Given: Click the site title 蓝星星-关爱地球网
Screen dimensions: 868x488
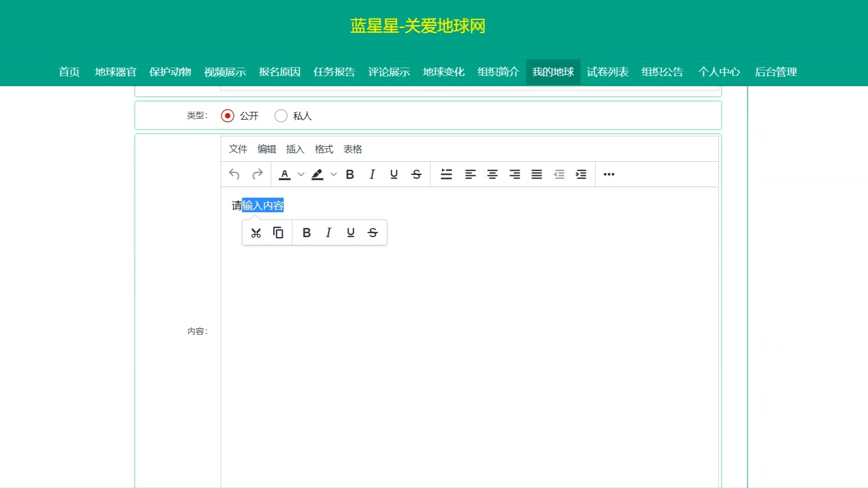Looking at the screenshot, I should point(418,26).
